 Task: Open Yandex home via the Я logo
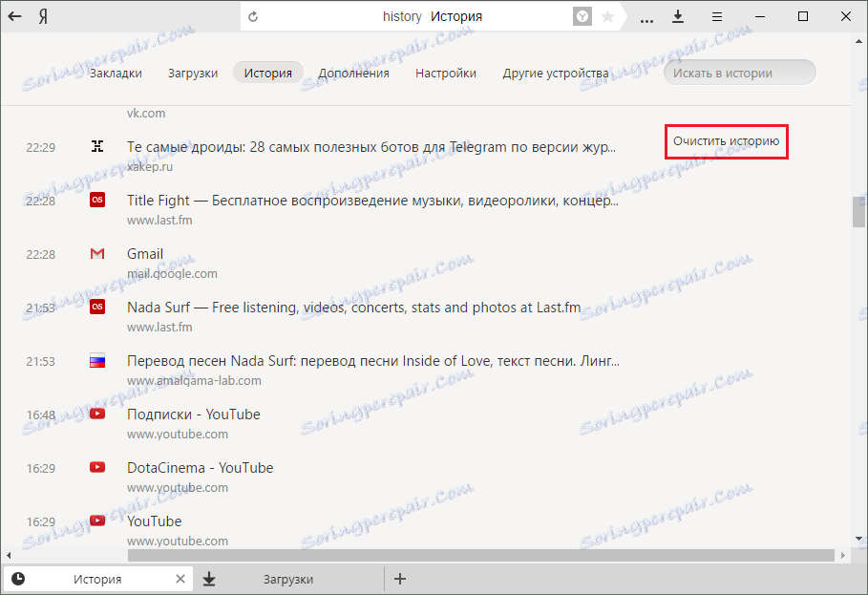[x=43, y=16]
